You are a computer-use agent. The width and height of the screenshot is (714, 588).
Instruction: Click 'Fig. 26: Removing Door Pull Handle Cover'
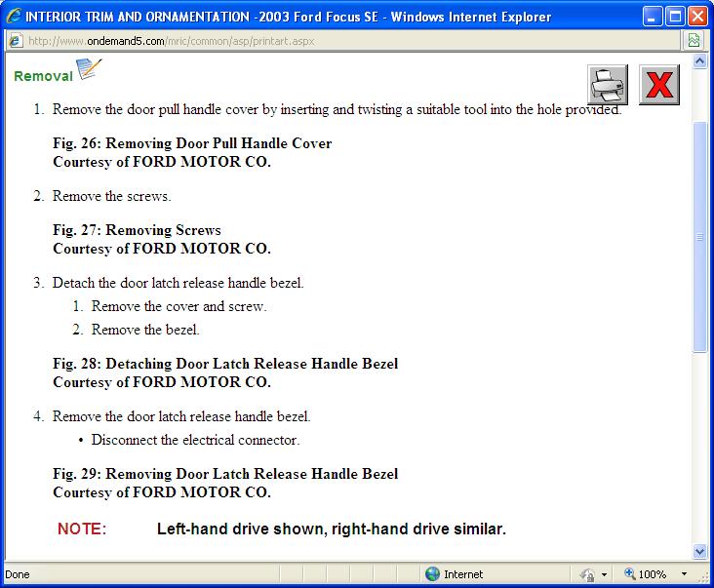[192, 143]
